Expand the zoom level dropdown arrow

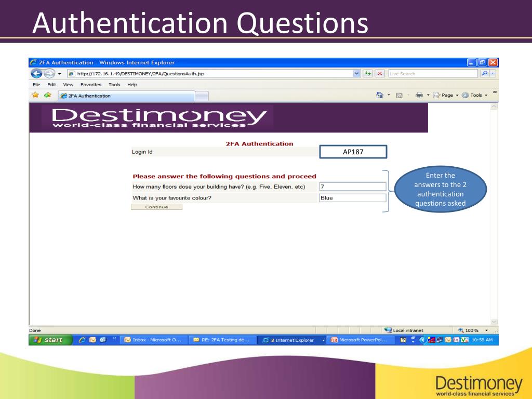coord(486,330)
